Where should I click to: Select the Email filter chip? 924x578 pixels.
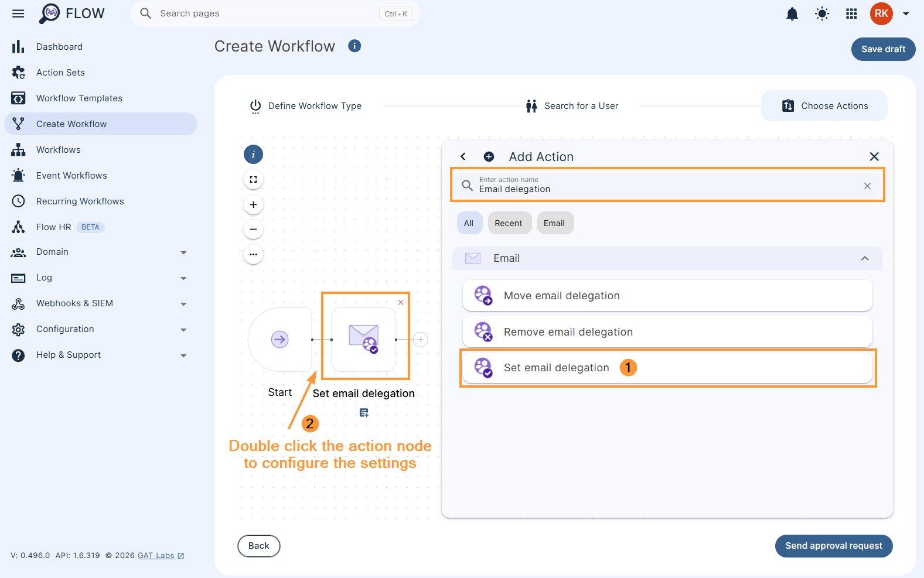pyautogui.click(x=554, y=223)
